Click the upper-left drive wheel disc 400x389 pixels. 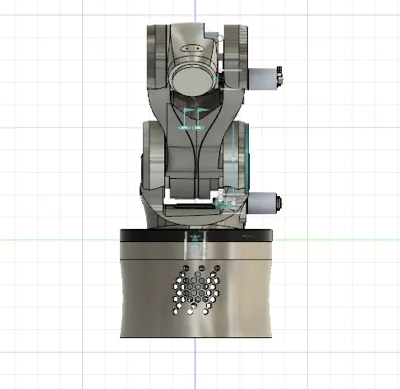(x=156, y=57)
